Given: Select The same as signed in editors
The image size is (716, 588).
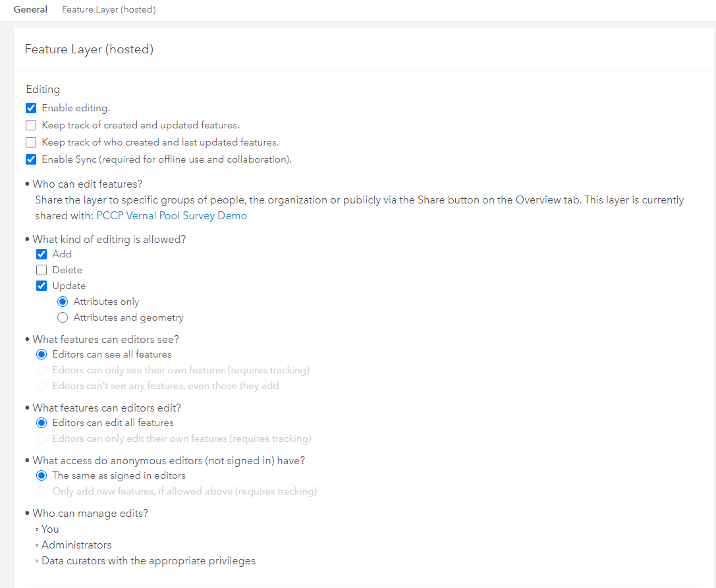Looking at the screenshot, I should click(41, 475).
